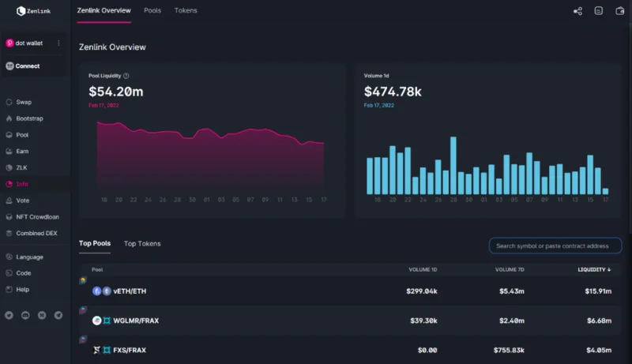This screenshot has height=364, width=632.
Task: Click the shortest last bar in Volume chart
Action: pyautogui.click(x=605, y=191)
